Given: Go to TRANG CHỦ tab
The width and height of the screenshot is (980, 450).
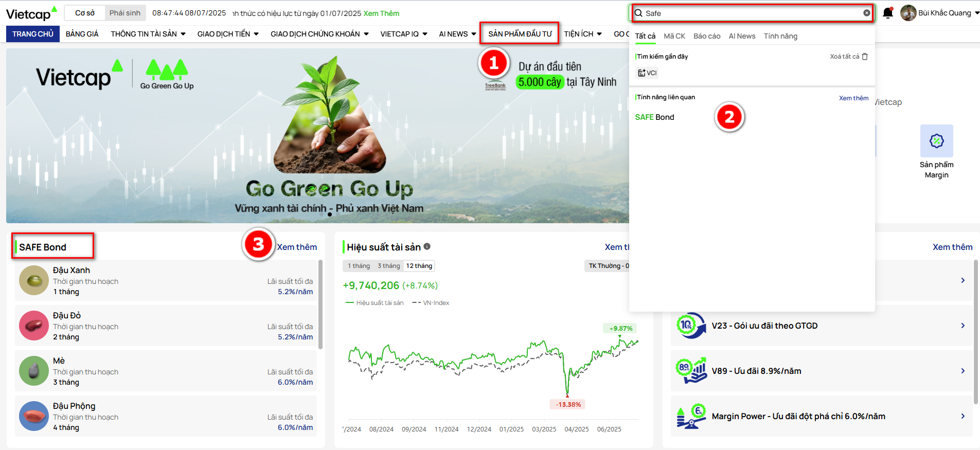Looking at the screenshot, I should tap(33, 34).
